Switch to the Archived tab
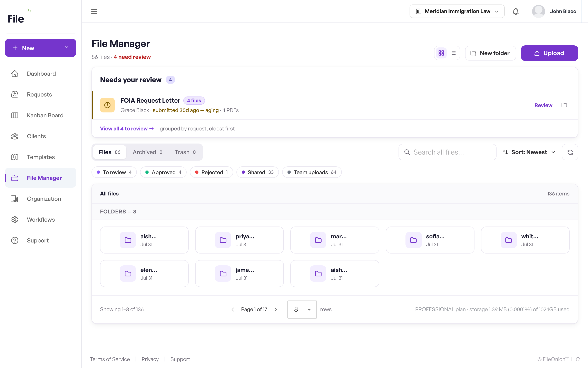Viewport: 588px width, 368px height. [x=147, y=152]
